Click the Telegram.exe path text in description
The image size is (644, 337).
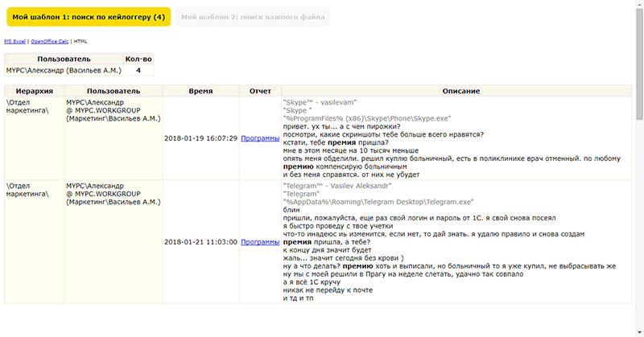pos(378,202)
